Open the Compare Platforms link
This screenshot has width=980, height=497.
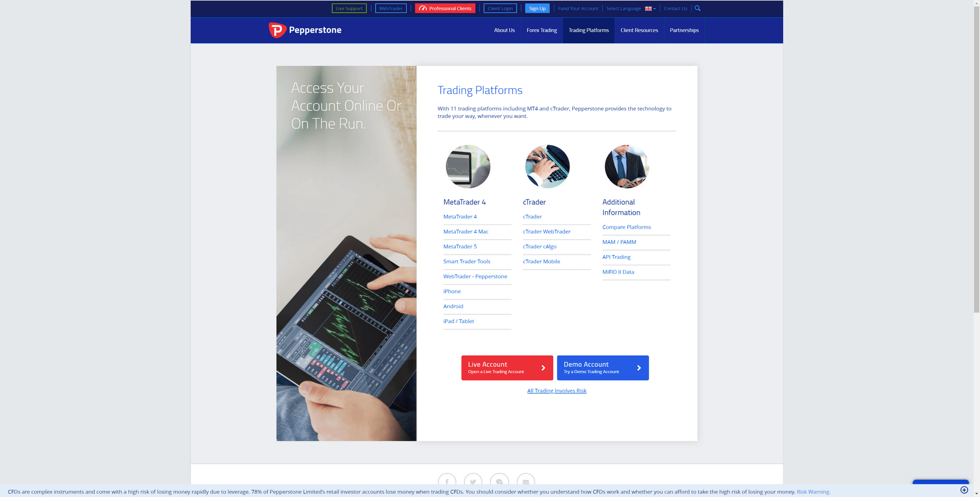pos(626,227)
